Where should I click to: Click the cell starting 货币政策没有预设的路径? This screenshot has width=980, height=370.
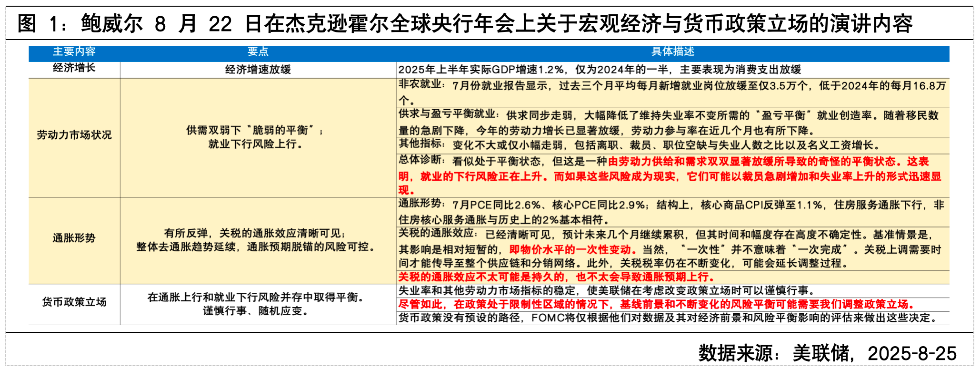click(673, 318)
